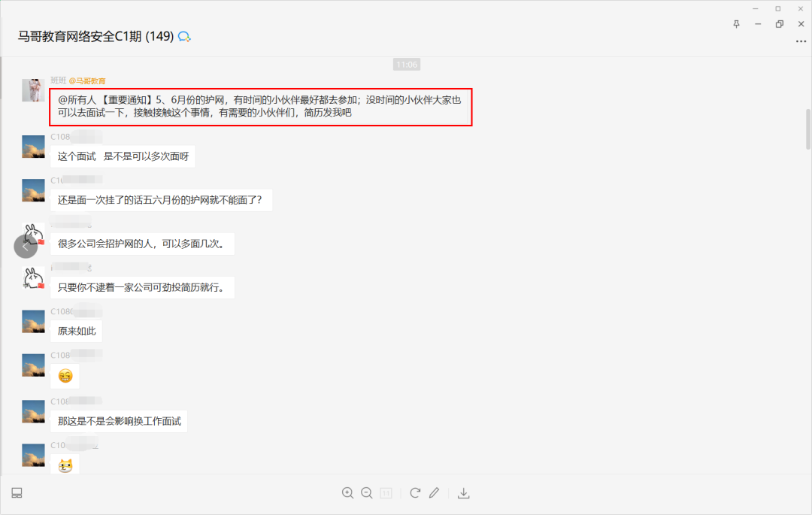This screenshot has height=515, width=812.
Task: Click the zoom in magnifier icon
Action: [x=347, y=493]
